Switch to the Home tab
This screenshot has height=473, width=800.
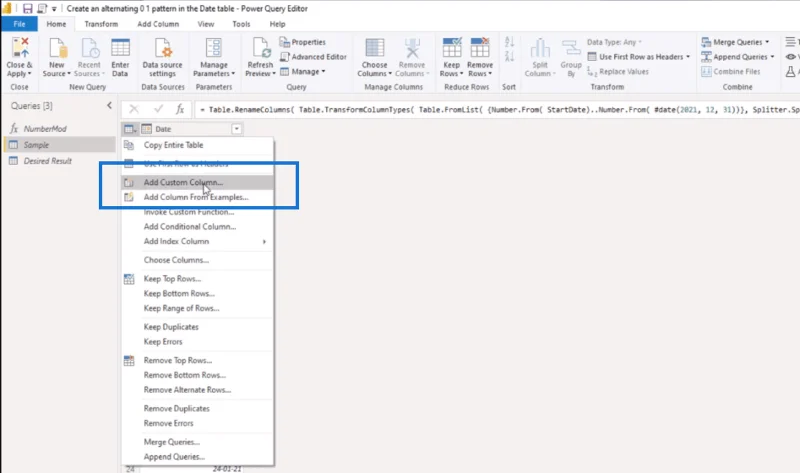56,24
